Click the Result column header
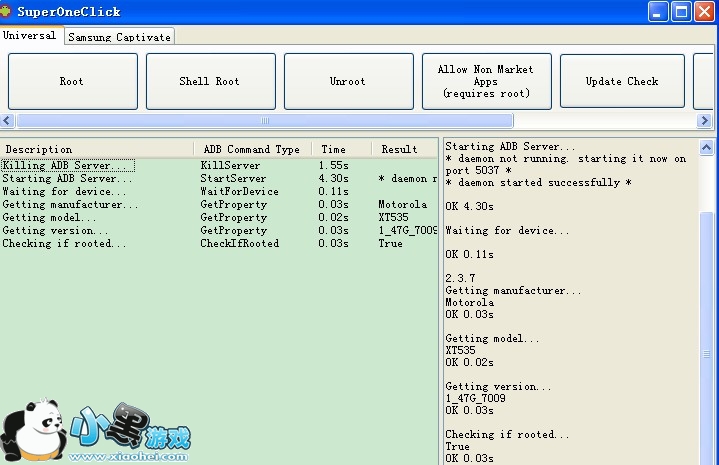Screen dimensions: 719x465 (400, 149)
